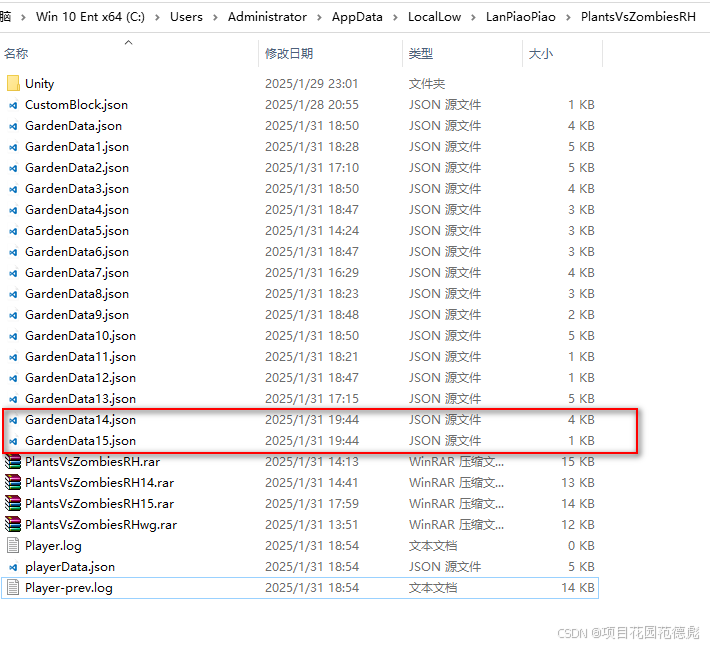Select file name GardenData15.json
Viewport: 710px width, 646px height.
[81, 441]
